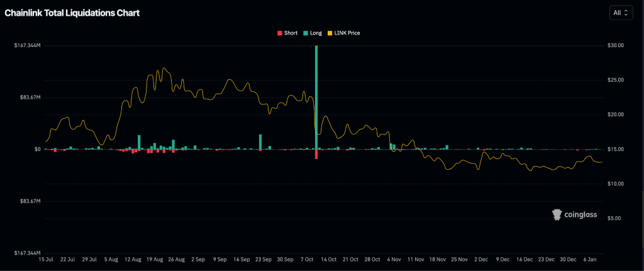Click the $20.00 price axis label

click(x=616, y=114)
